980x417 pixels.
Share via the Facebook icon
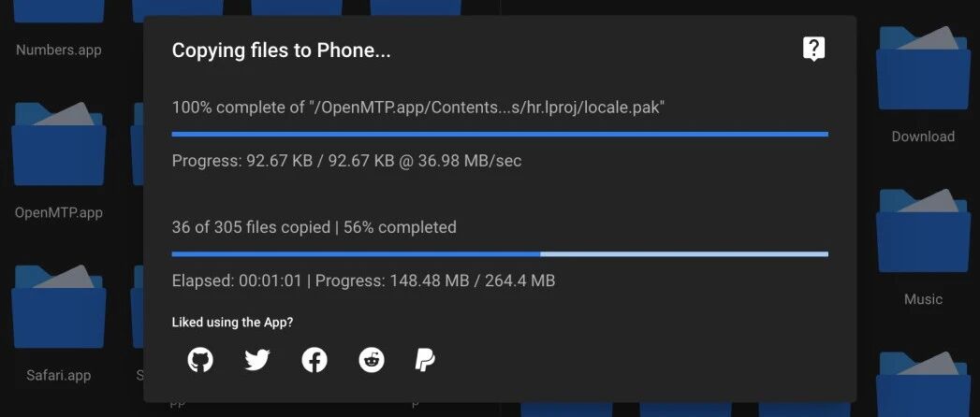[314, 360]
